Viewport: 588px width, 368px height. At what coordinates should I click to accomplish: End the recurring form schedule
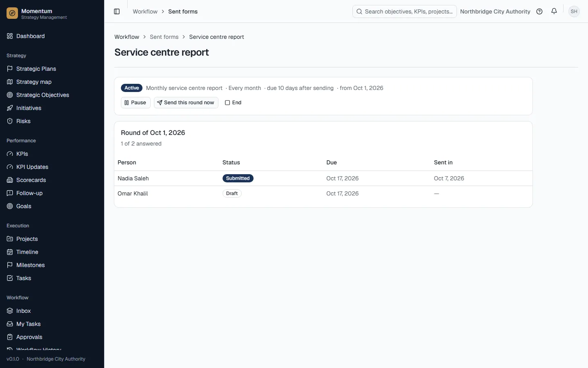pos(233,103)
